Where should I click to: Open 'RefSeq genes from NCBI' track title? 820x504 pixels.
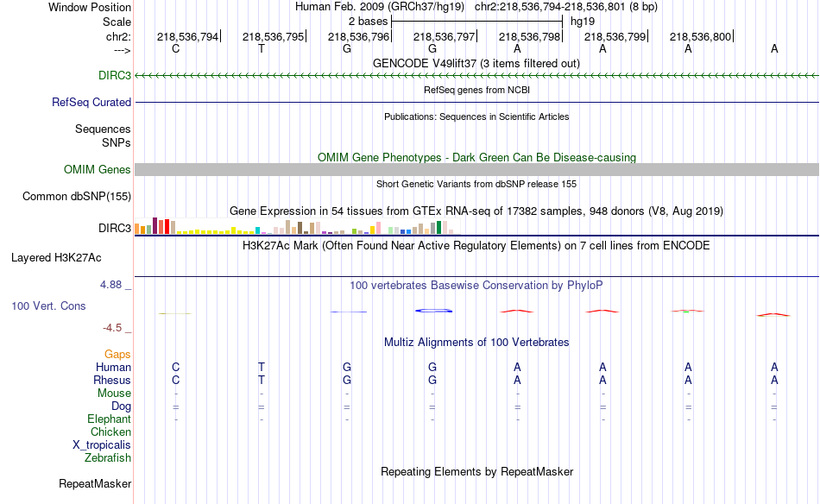[x=476, y=90]
